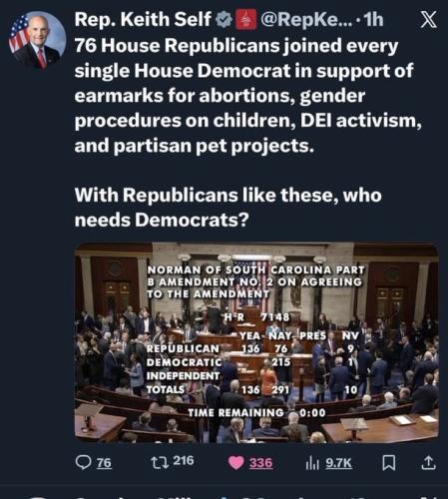Toggle the bookmark icon

coord(389,463)
